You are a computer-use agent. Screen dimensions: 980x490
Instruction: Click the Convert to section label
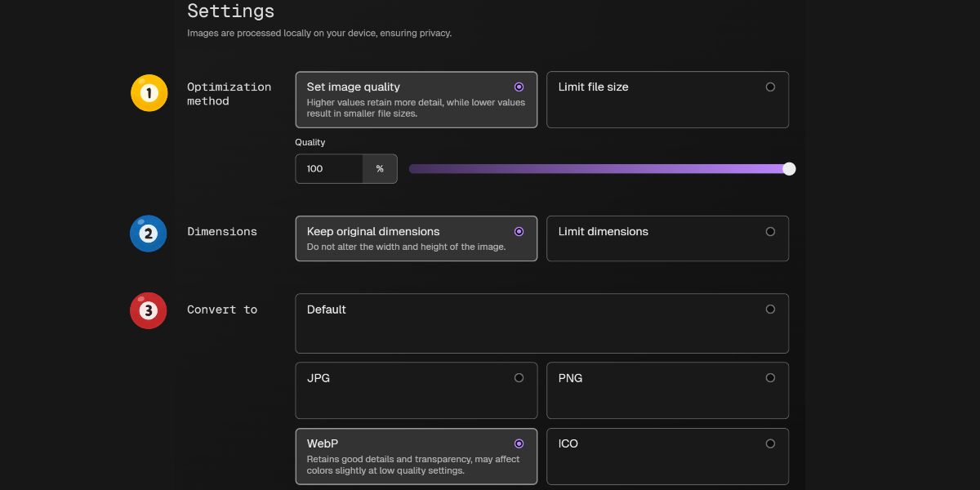click(x=222, y=310)
